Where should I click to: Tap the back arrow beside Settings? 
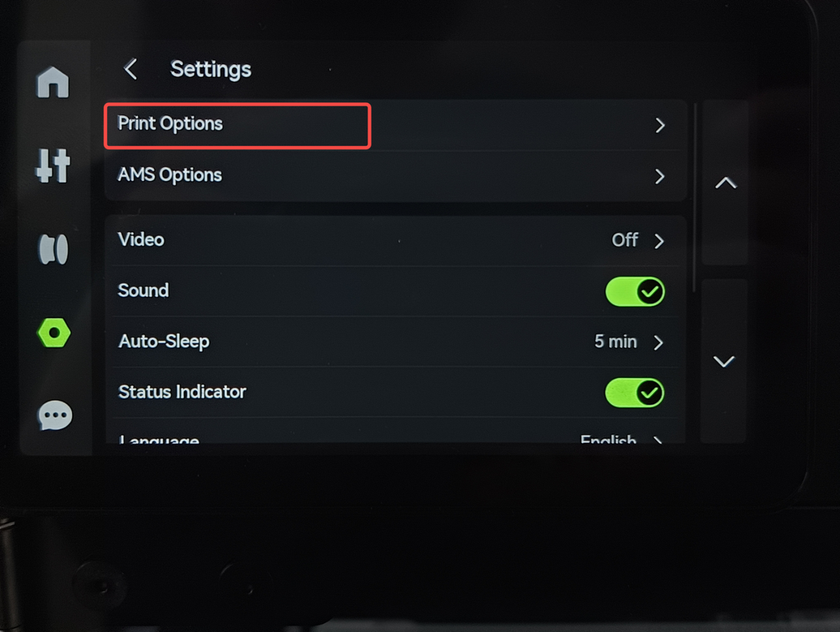(x=131, y=70)
